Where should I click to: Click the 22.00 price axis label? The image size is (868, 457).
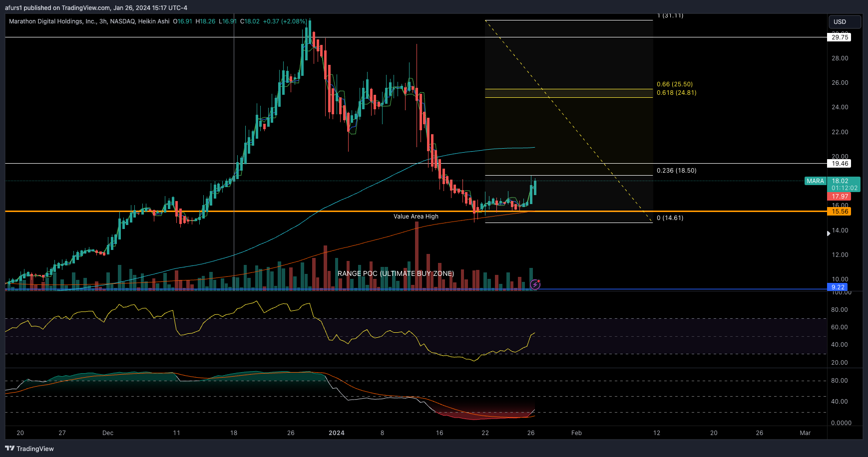(840, 132)
